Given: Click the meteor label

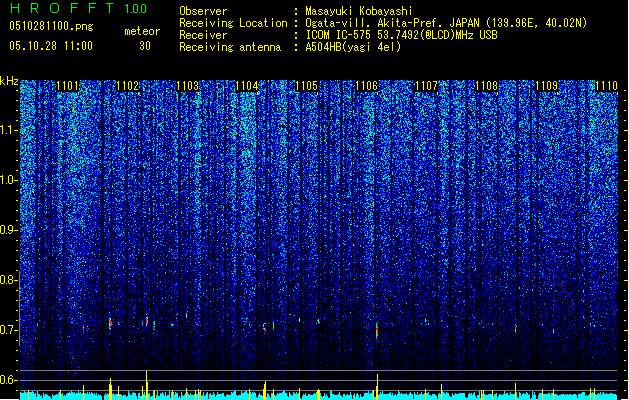Looking at the screenshot, I should [142, 31].
